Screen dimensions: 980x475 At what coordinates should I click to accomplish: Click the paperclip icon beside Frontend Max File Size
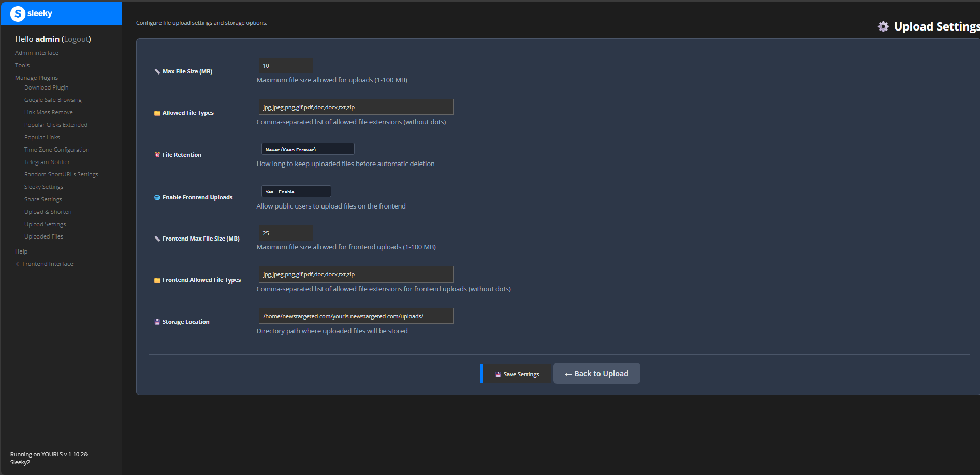(x=157, y=239)
